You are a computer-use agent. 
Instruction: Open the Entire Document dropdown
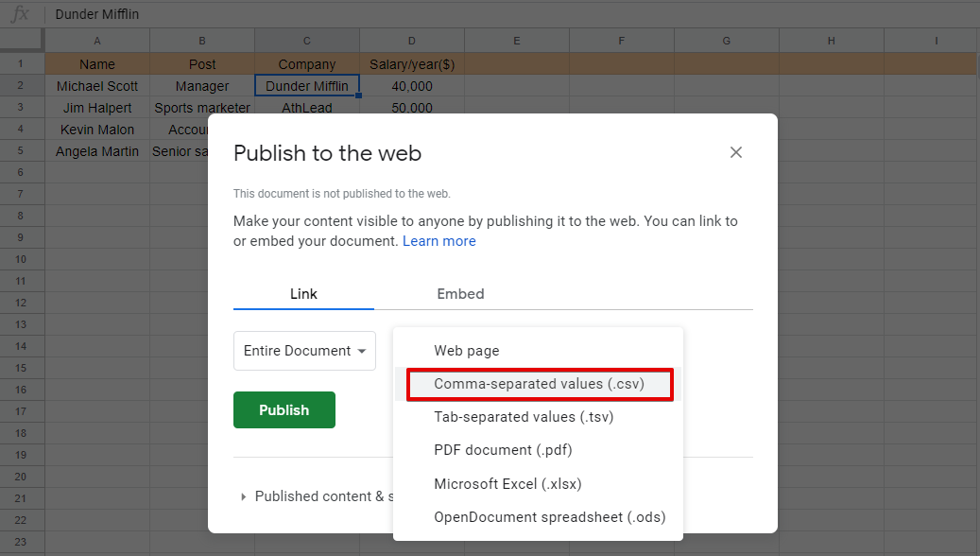pos(304,351)
